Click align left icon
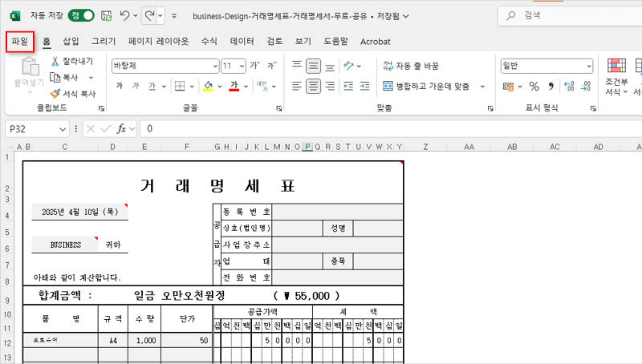Viewport: 642px width, 364px height. [297, 86]
